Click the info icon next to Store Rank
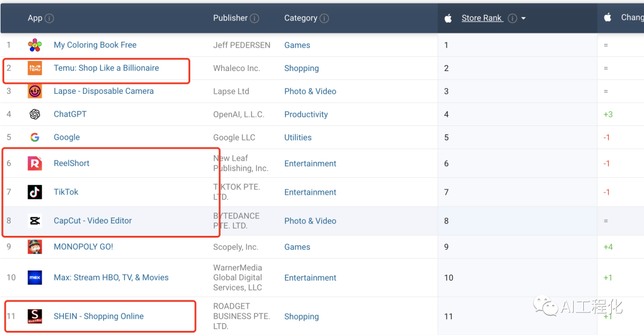This screenshot has width=644, height=335. 512,19
